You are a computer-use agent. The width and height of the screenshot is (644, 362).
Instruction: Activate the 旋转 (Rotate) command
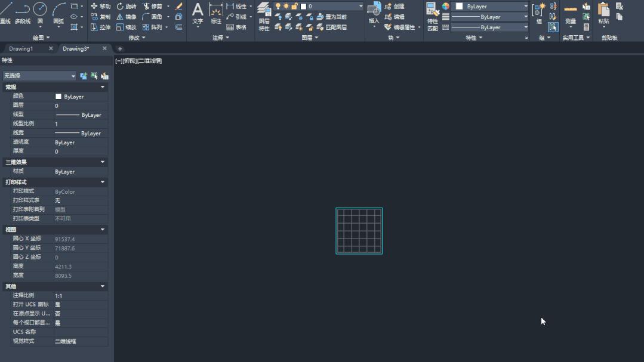(x=126, y=6)
